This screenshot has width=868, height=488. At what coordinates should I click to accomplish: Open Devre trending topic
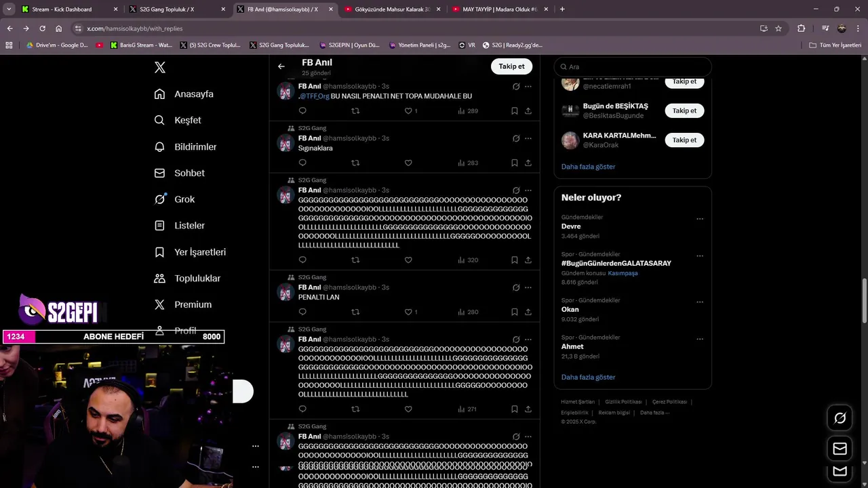(571, 226)
